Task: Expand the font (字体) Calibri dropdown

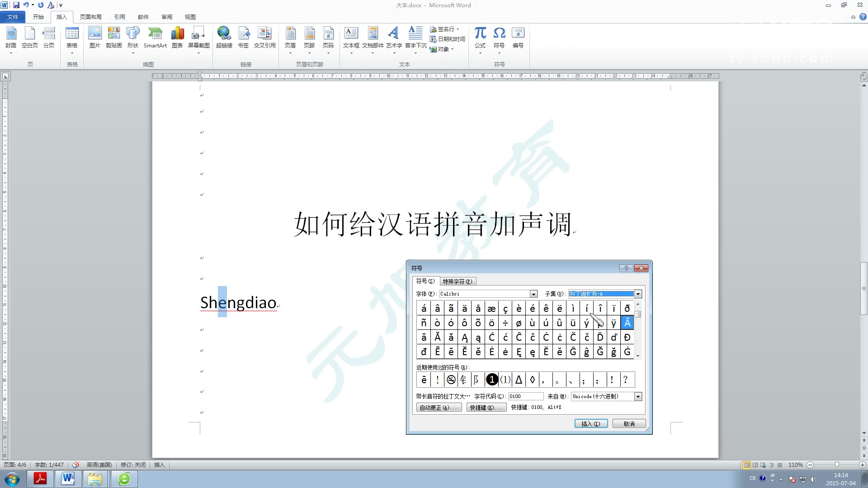Action: tap(533, 294)
